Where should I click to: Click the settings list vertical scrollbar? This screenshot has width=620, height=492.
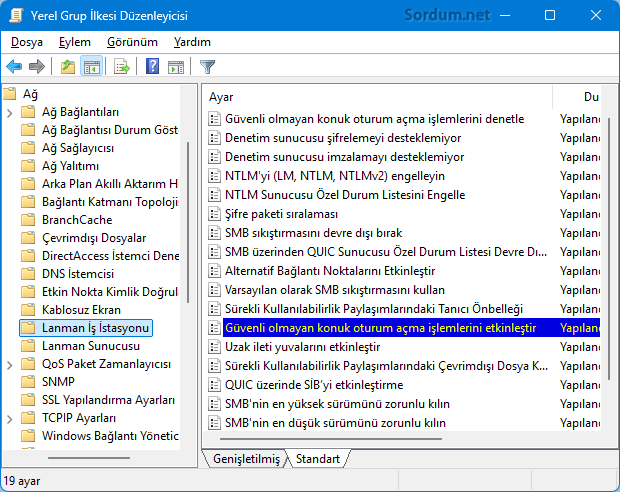point(609,249)
